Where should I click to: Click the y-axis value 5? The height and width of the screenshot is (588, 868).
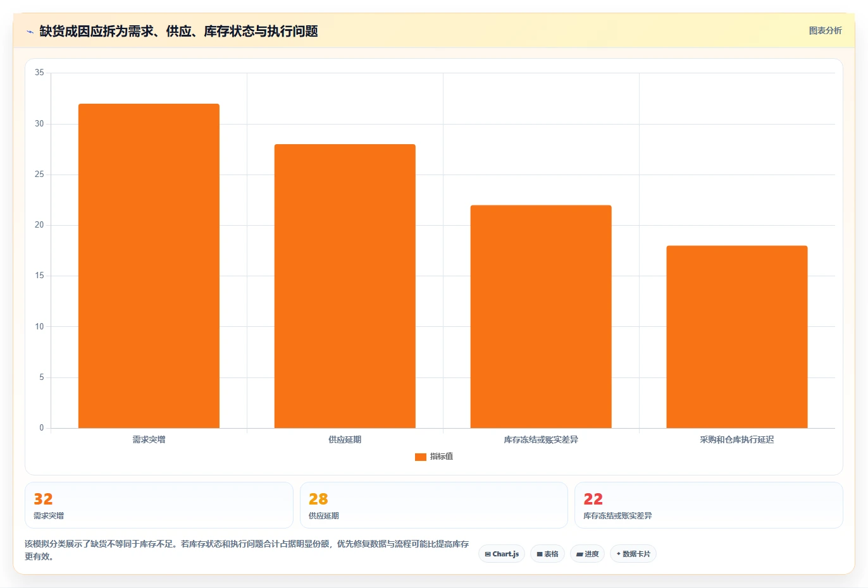pyautogui.click(x=42, y=377)
